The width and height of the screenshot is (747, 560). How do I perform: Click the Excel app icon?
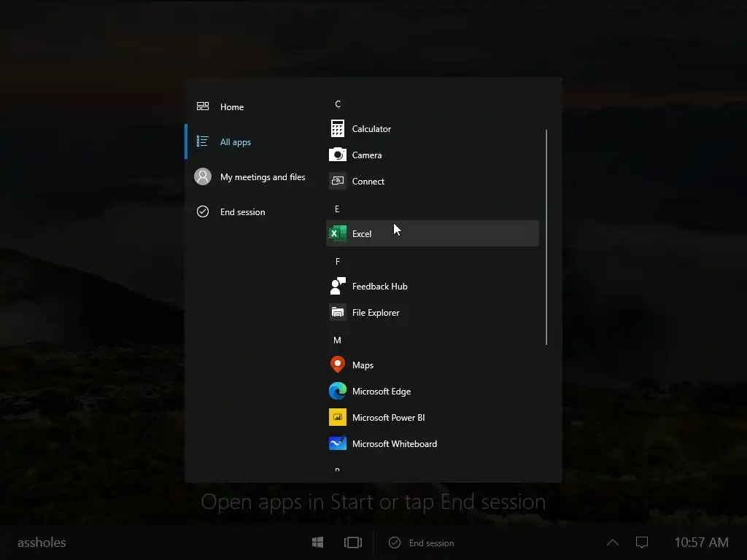[x=337, y=233]
